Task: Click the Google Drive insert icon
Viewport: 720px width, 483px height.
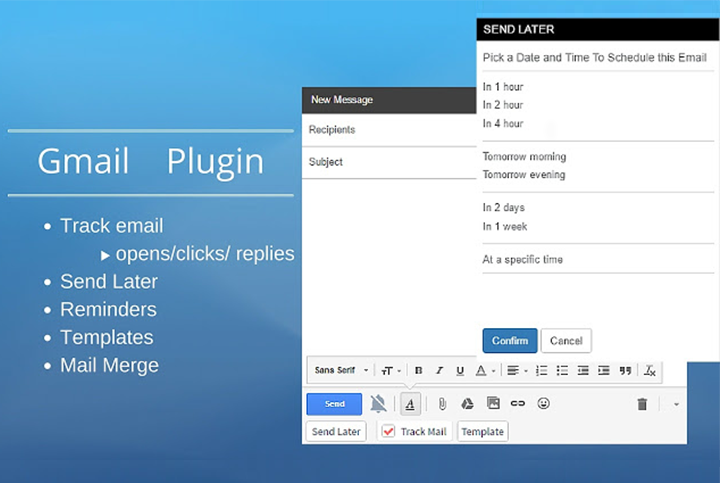Action: tap(467, 404)
